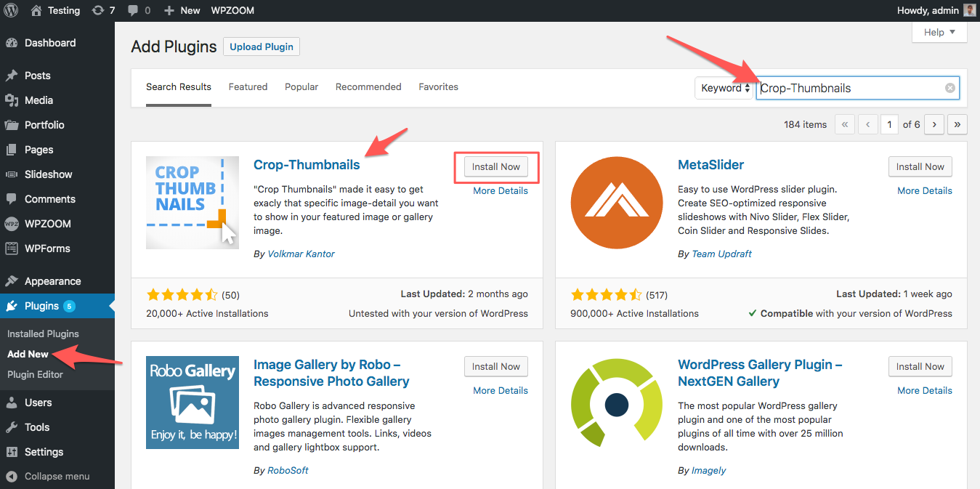Click the NextGEN Gallery green logo
Screen dimensions: 980x489
[617, 402]
